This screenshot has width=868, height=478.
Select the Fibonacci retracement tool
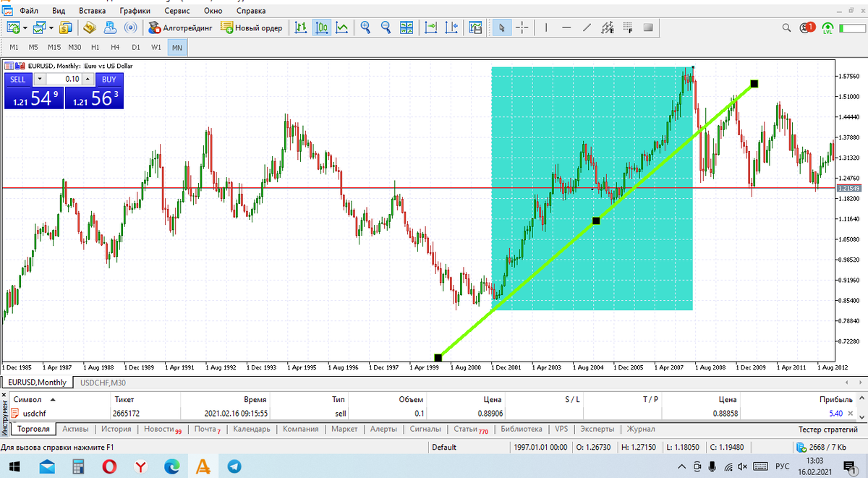tap(627, 27)
